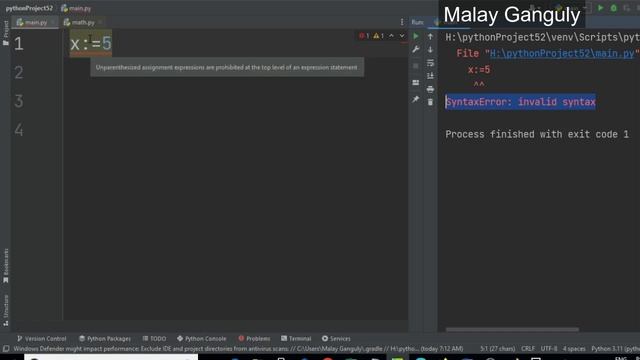The image size is (640, 360).
Task: Click the x:=5 code on line 1
Action: [x=91, y=43]
